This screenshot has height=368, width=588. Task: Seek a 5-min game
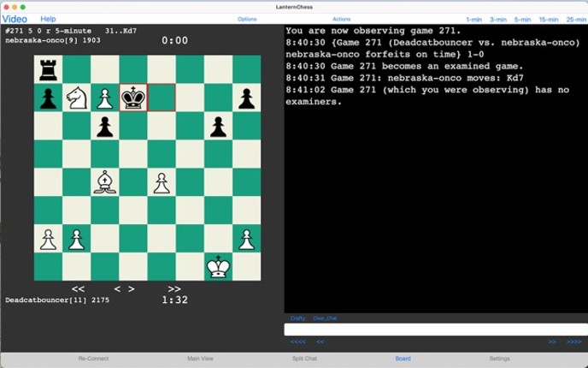click(x=522, y=20)
